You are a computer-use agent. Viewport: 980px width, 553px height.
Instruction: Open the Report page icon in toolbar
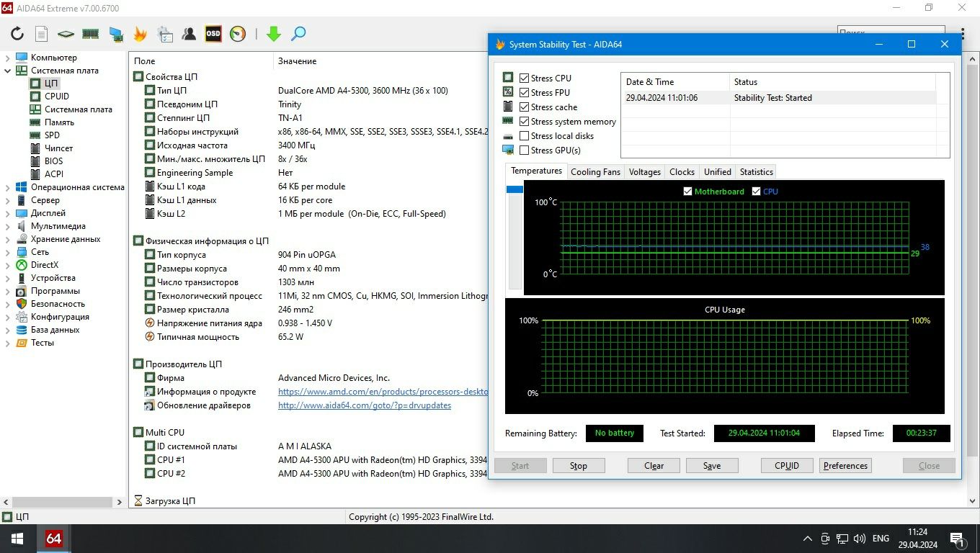[x=42, y=34]
